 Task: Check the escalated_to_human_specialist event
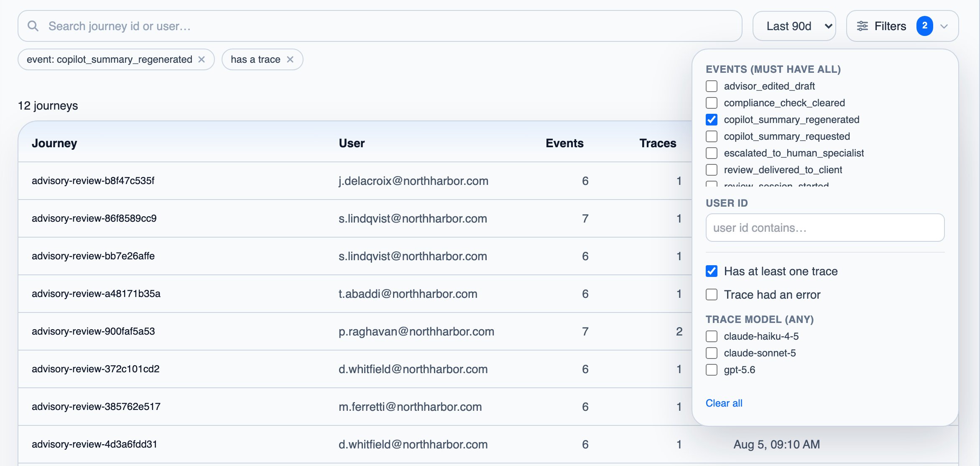click(712, 153)
